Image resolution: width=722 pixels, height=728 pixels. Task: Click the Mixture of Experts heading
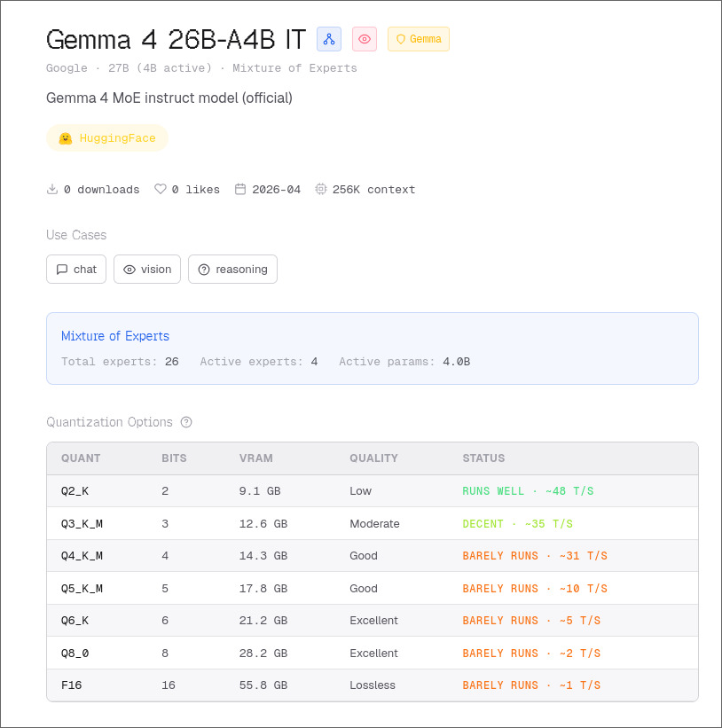(x=115, y=336)
